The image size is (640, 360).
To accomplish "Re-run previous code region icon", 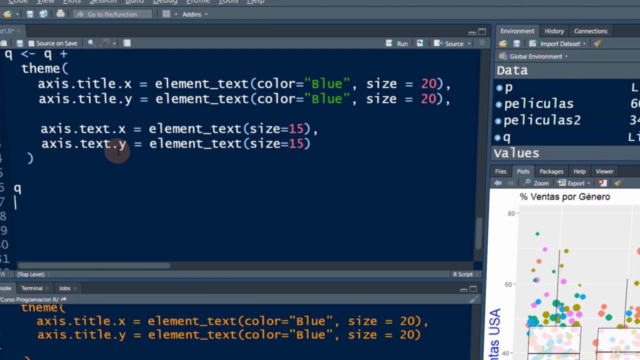I will (420, 43).
